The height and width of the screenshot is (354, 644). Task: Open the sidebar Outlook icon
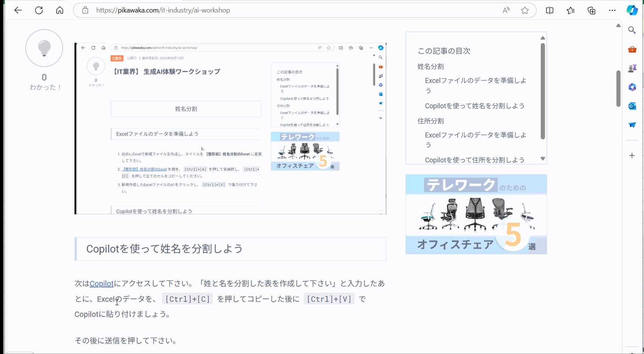[632, 106]
